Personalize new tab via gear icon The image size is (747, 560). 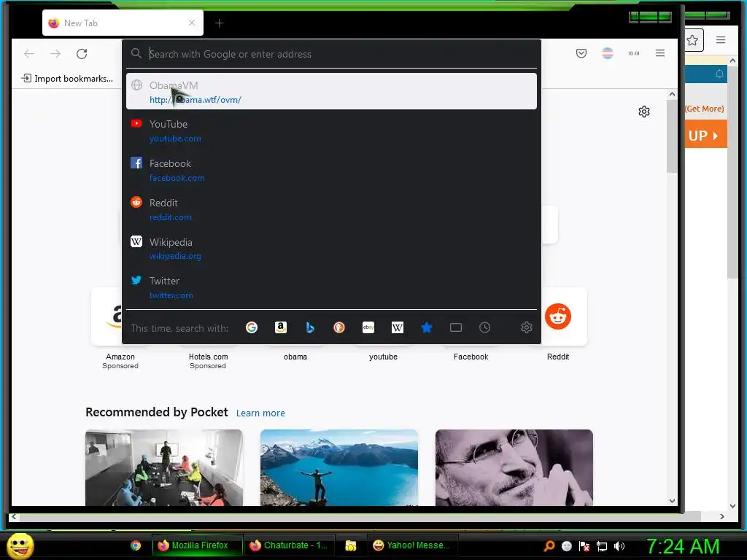point(644,112)
